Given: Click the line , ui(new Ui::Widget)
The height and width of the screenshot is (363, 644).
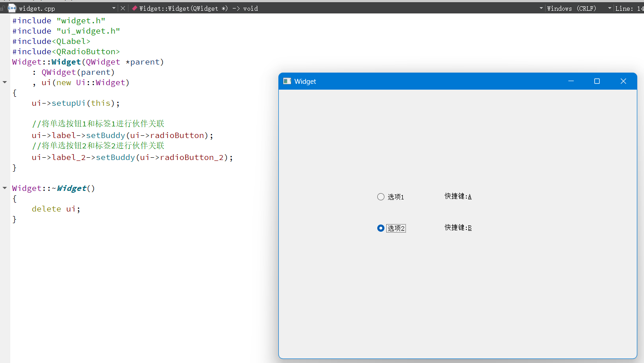Looking at the screenshot, I should pyautogui.click(x=81, y=82).
